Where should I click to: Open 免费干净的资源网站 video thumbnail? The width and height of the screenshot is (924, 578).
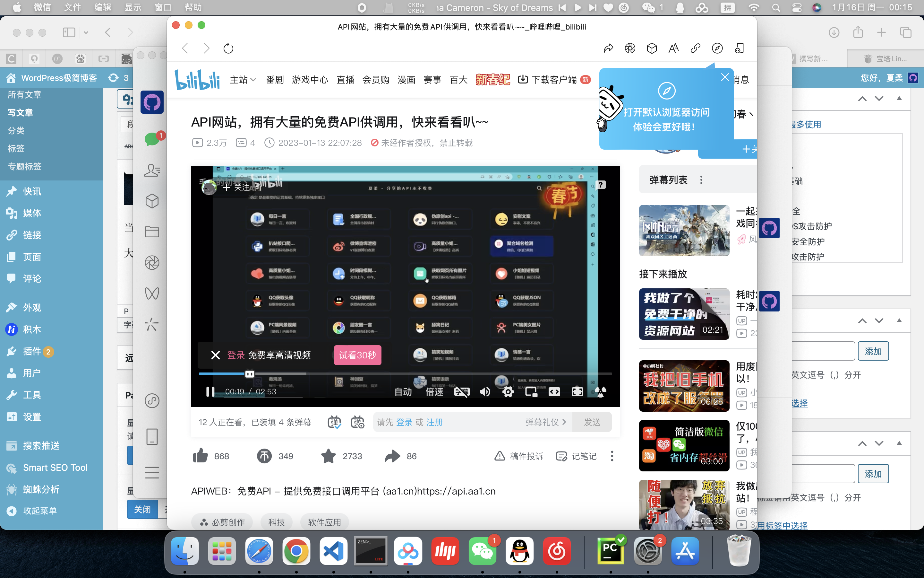(x=684, y=314)
